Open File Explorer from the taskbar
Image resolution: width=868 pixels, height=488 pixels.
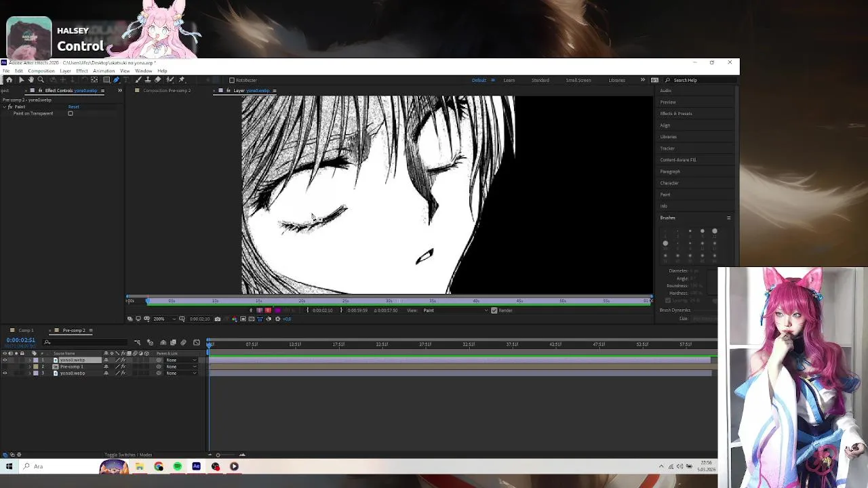(x=140, y=466)
